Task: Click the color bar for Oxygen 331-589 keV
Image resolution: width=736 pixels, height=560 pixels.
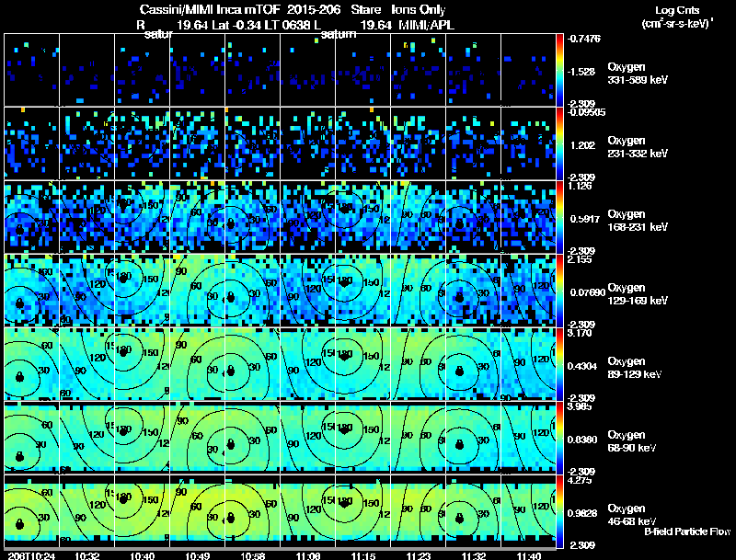Action: [561, 70]
